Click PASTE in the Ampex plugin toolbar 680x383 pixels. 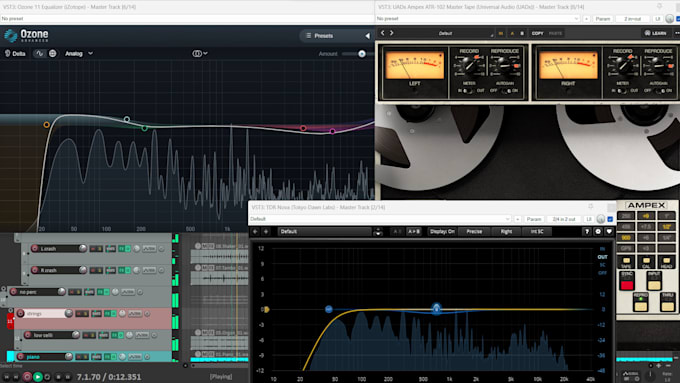tap(555, 33)
